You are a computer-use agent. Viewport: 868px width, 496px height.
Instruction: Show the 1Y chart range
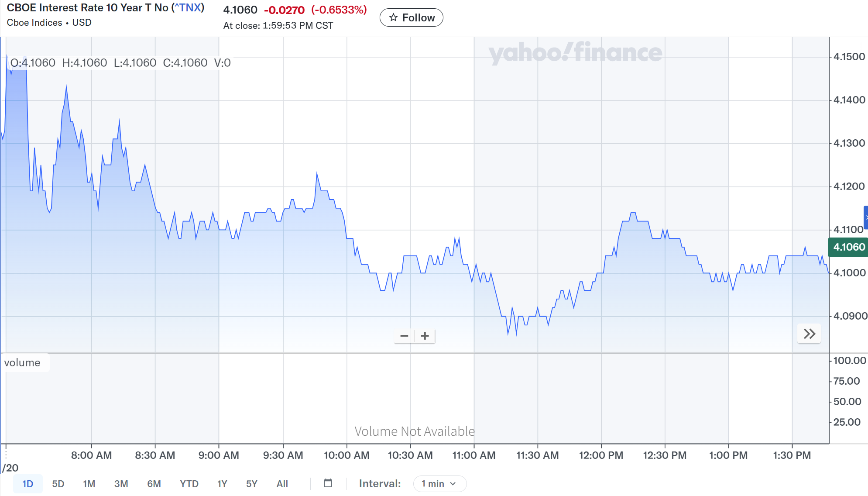click(222, 484)
